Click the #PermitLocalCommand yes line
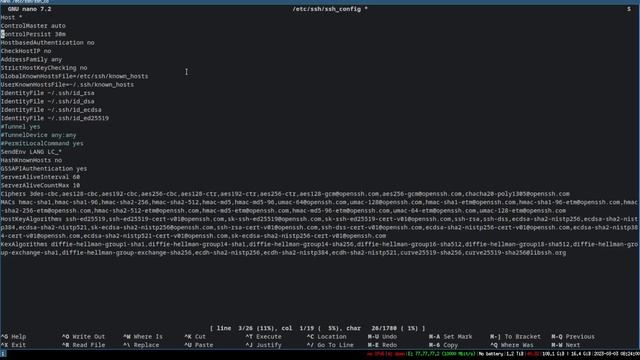Image resolution: width=640 pixels, height=360 pixels. point(42,143)
